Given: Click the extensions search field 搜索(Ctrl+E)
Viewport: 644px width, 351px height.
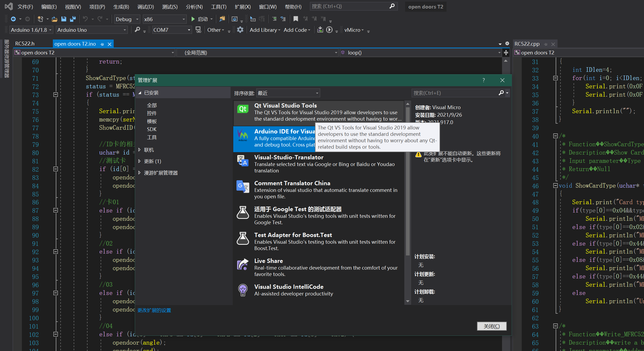Looking at the screenshot, I should pyautogui.click(x=454, y=93).
